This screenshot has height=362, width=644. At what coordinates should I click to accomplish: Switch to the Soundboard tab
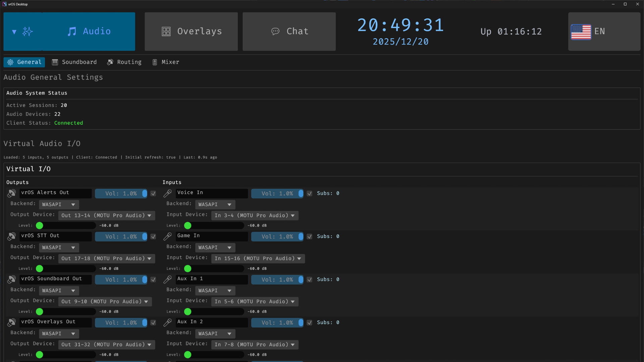click(x=74, y=62)
